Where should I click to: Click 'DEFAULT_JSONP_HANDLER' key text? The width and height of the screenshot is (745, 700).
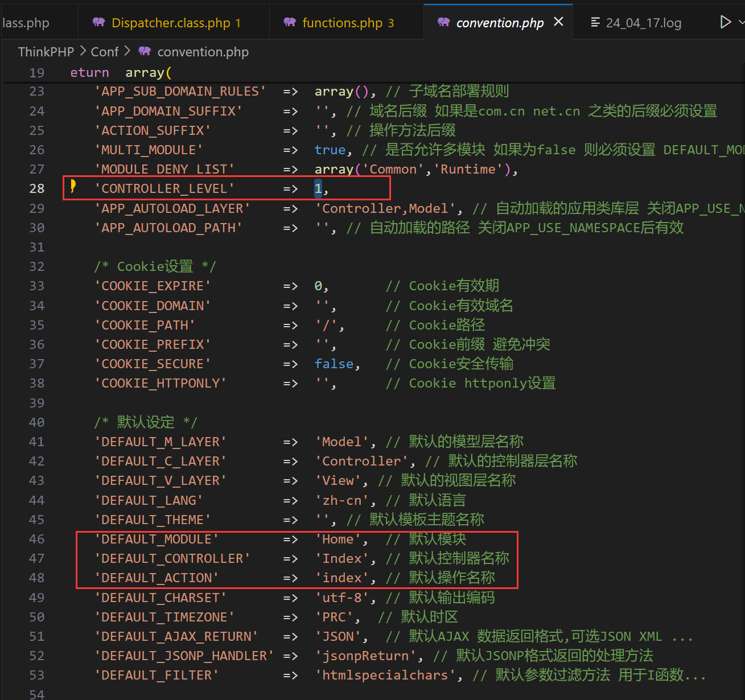[184, 656]
